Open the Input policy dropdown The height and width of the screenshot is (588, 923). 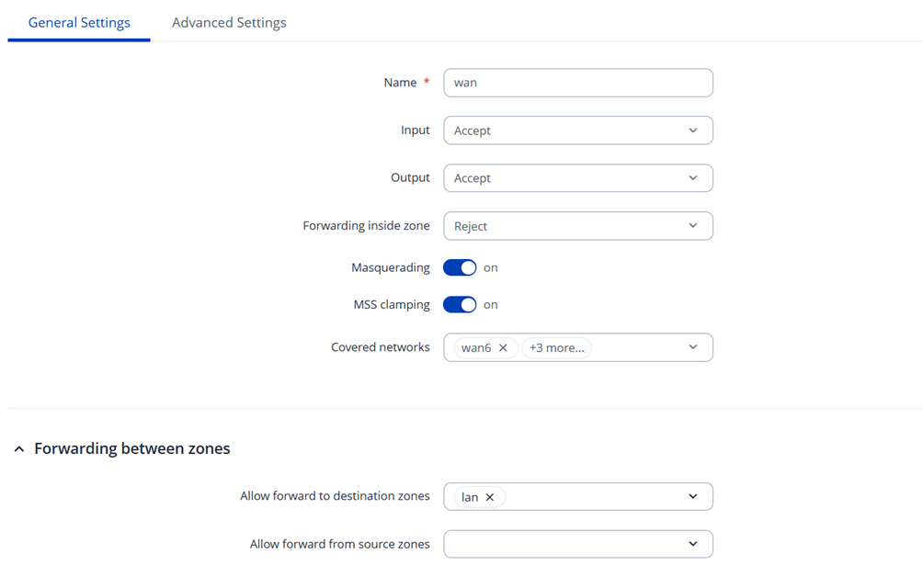coord(577,130)
